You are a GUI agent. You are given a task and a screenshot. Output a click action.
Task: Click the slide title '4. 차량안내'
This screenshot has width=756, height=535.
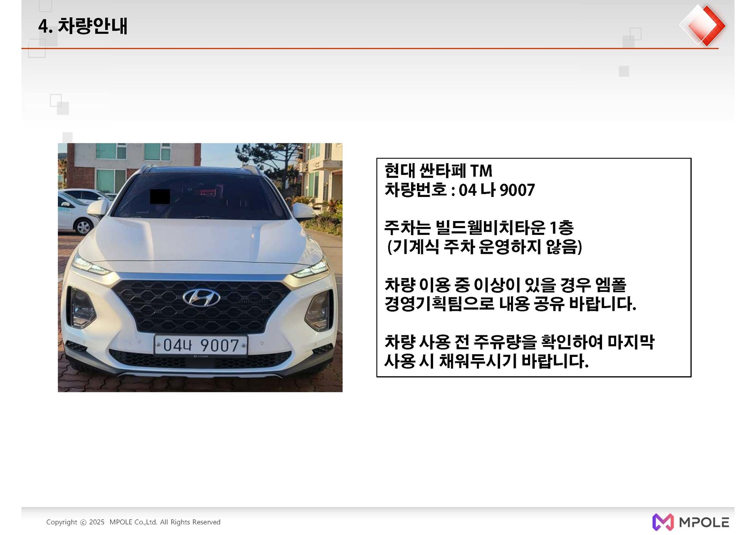pyautogui.click(x=83, y=26)
